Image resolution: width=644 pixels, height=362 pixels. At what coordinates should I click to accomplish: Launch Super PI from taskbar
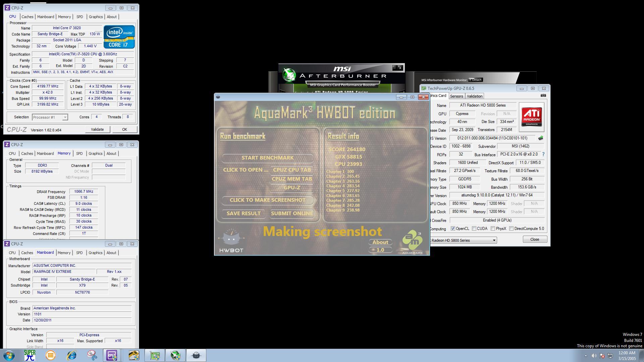coord(30,355)
